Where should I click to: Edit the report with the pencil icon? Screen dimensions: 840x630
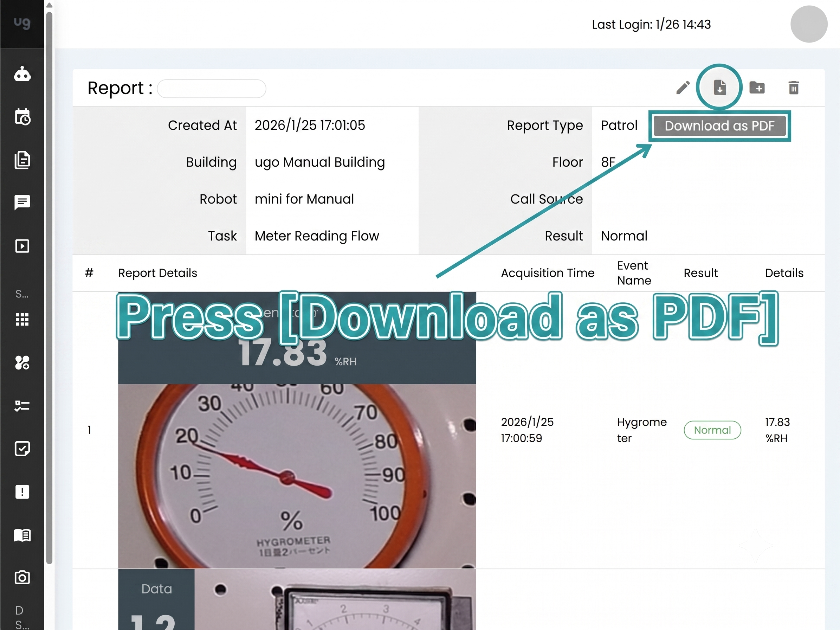coord(683,88)
